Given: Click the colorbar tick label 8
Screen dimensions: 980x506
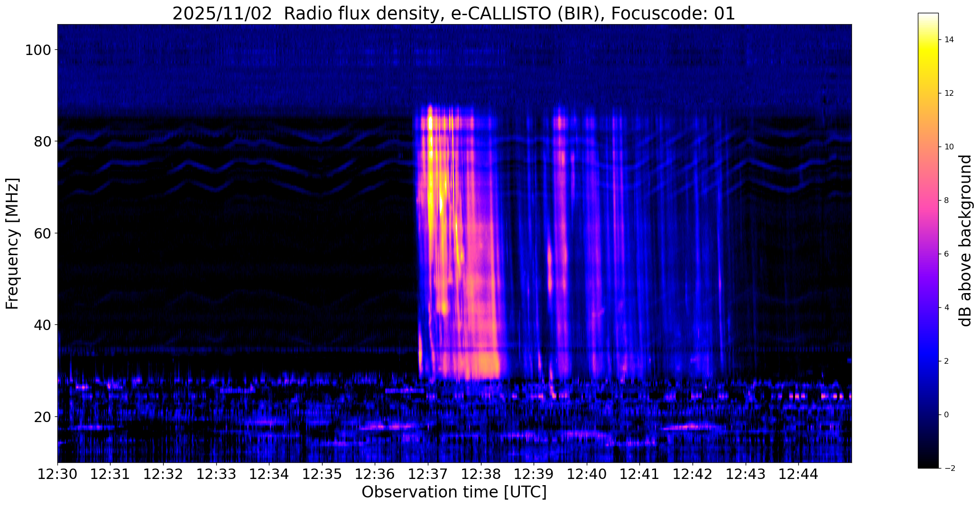Looking at the screenshot, I should tap(947, 201).
